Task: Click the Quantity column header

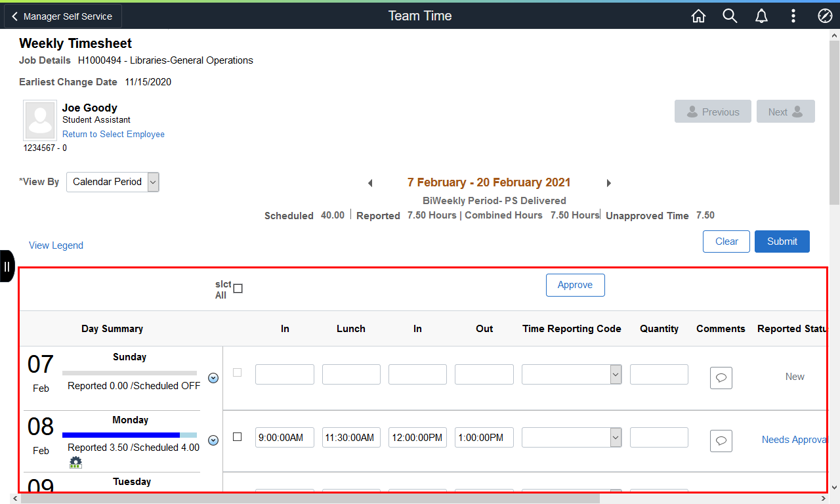Action: (660, 329)
